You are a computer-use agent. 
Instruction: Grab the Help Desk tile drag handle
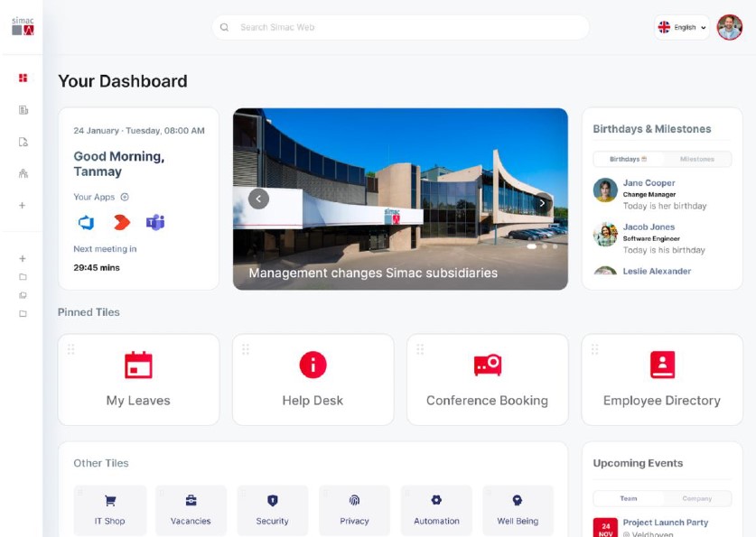tap(246, 349)
